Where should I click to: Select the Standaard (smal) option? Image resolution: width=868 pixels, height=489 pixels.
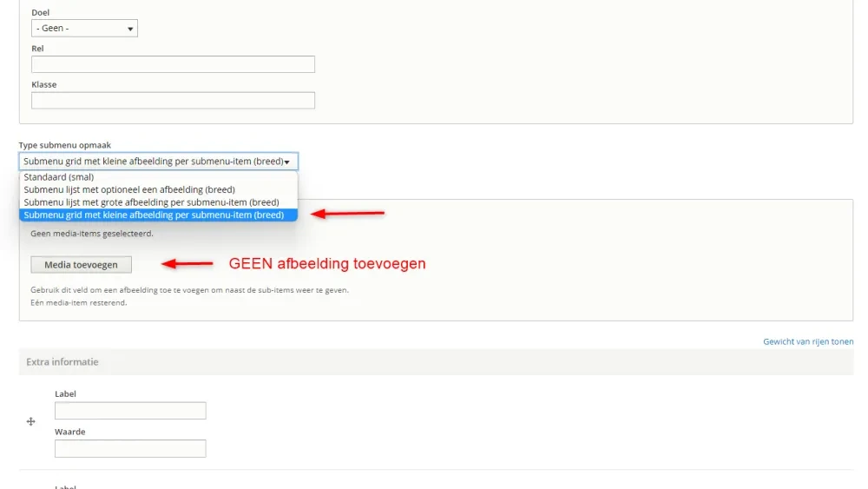tap(158, 177)
